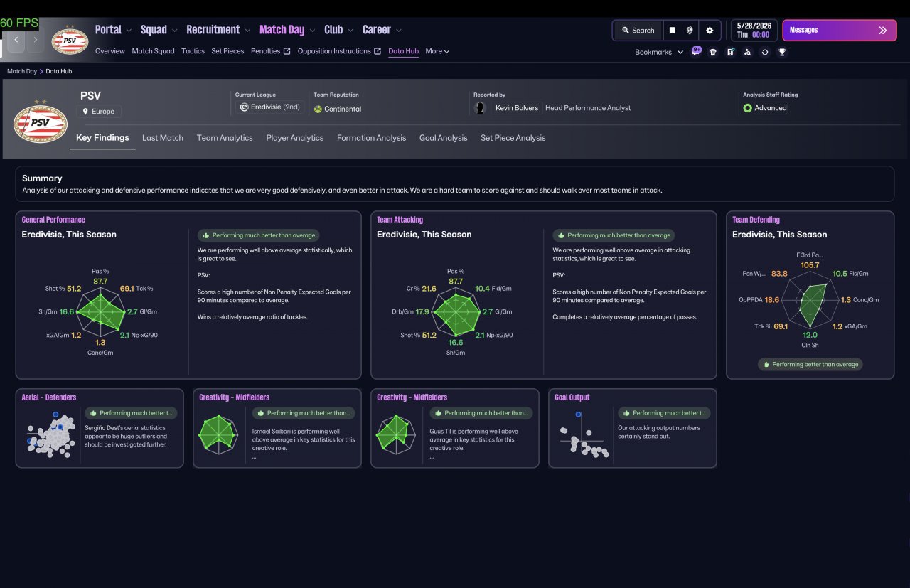This screenshot has width=910, height=588.
Task: Open the General Performance radar chart
Action: (100, 311)
